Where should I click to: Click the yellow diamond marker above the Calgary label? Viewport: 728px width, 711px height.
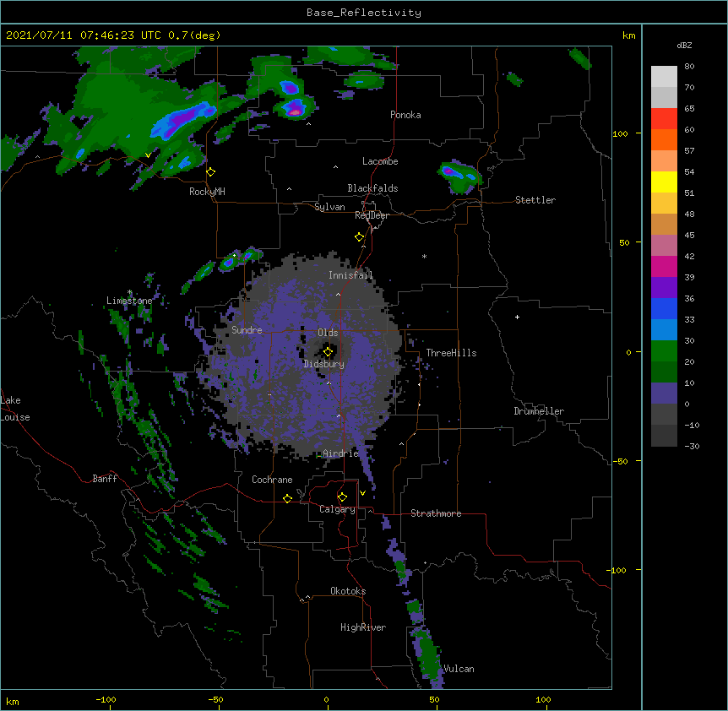pyautogui.click(x=342, y=497)
